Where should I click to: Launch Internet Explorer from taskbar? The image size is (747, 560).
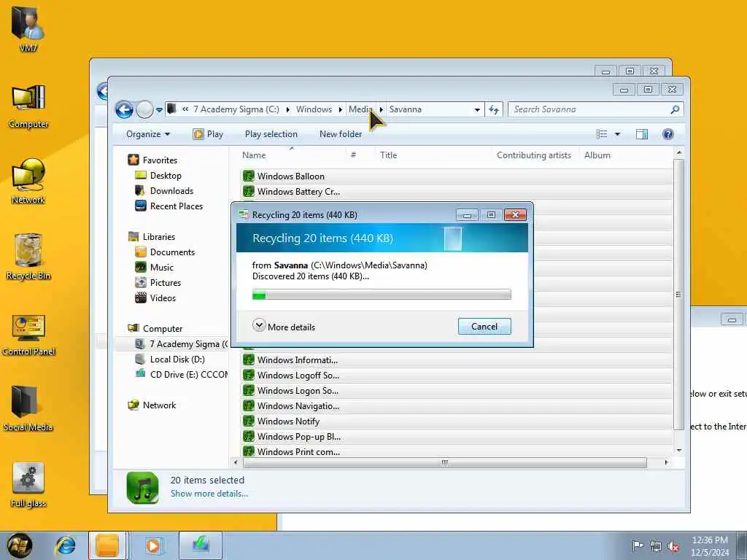tap(65, 545)
